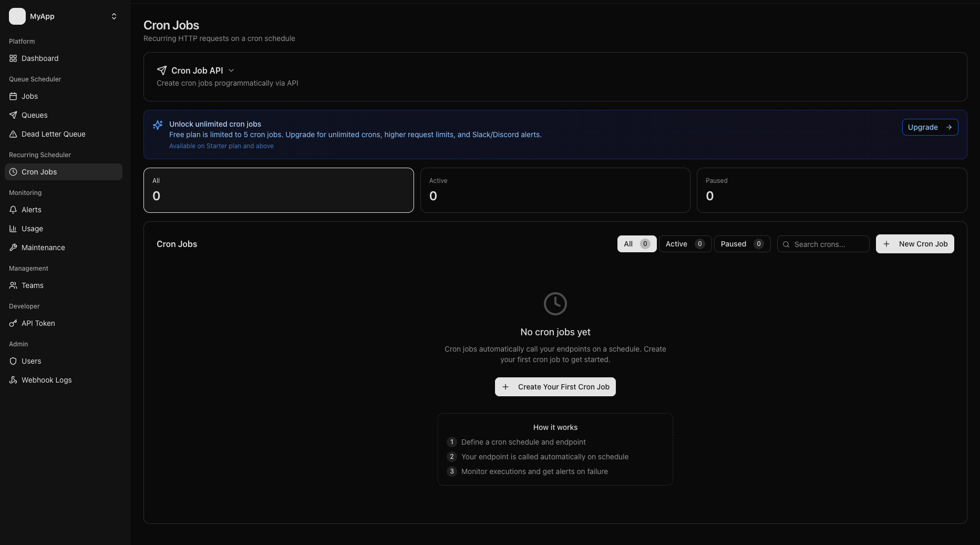
Task: Open the Maintenance page link
Action: 64,248
